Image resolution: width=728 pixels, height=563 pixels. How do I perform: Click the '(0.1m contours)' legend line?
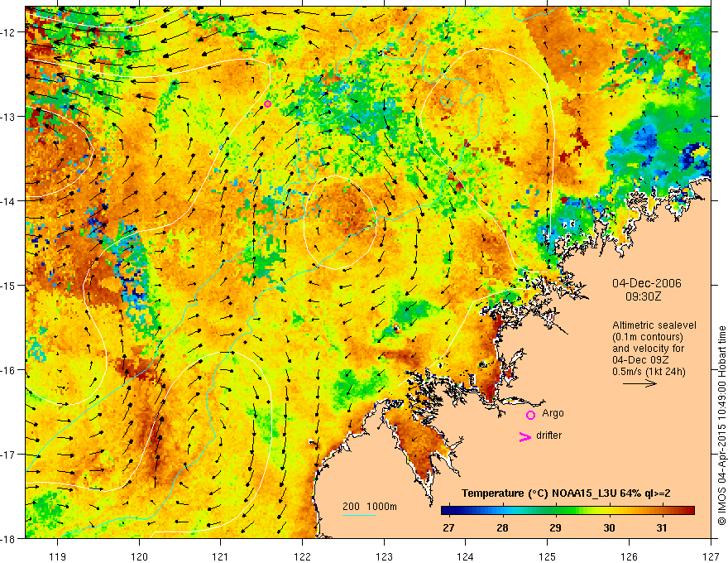648,337
